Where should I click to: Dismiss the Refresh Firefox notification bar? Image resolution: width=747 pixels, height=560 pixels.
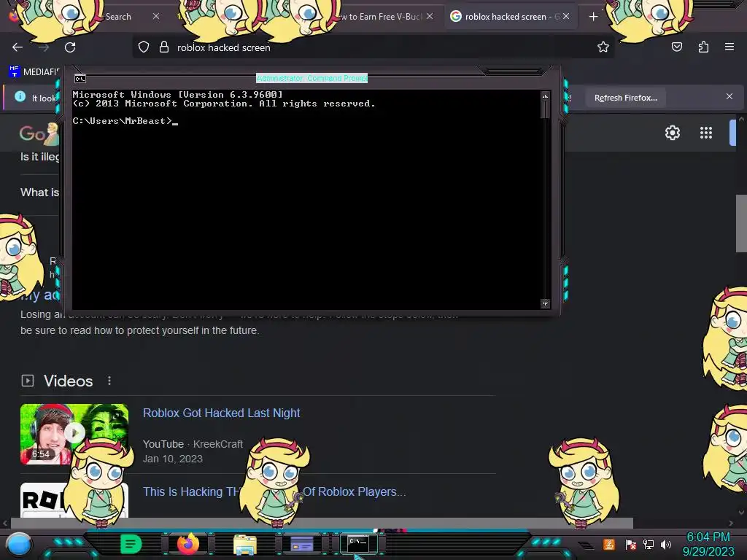point(729,97)
